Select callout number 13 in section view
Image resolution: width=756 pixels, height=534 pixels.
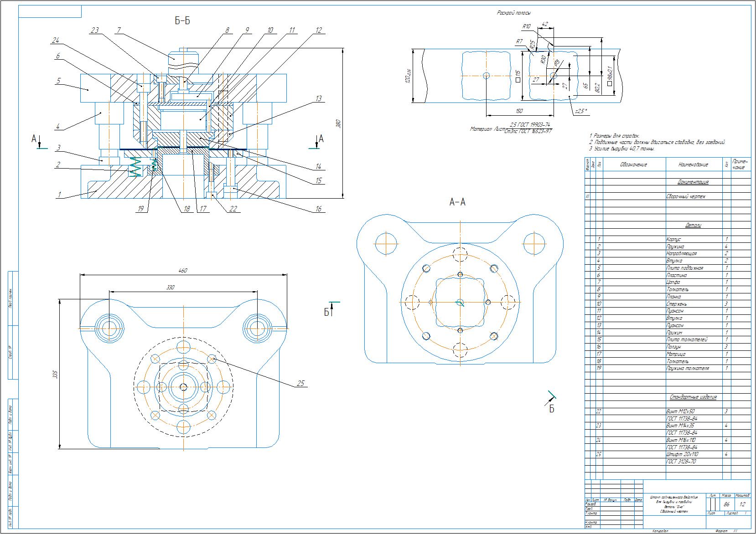coord(318,98)
